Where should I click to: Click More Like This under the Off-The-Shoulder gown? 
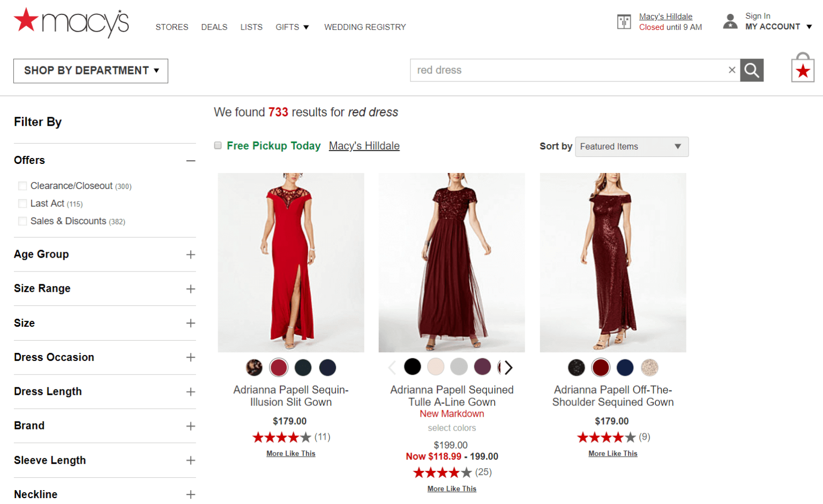click(612, 453)
